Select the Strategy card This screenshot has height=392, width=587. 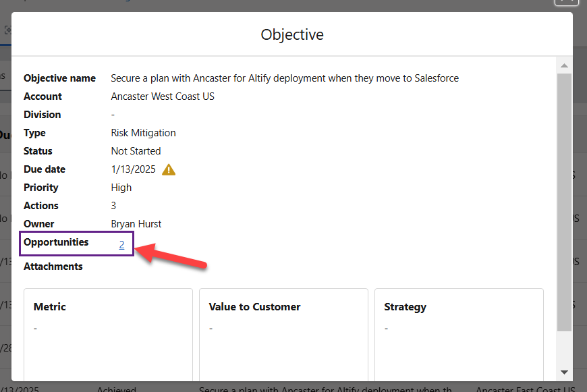(x=459, y=335)
